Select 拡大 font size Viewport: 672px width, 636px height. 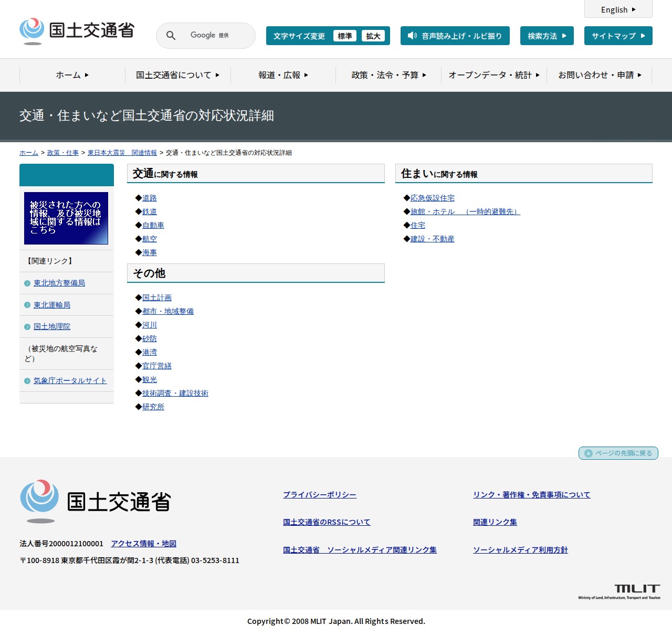[374, 36]
